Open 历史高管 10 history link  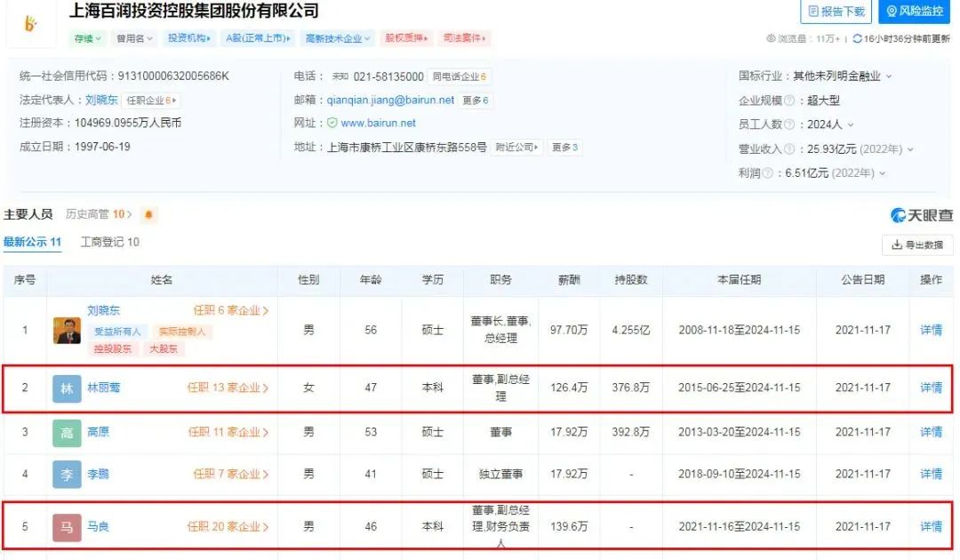coord(99,214)
